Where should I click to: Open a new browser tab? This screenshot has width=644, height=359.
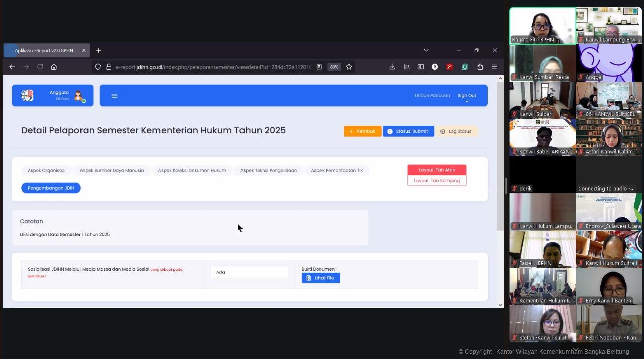tap(98, 50)
